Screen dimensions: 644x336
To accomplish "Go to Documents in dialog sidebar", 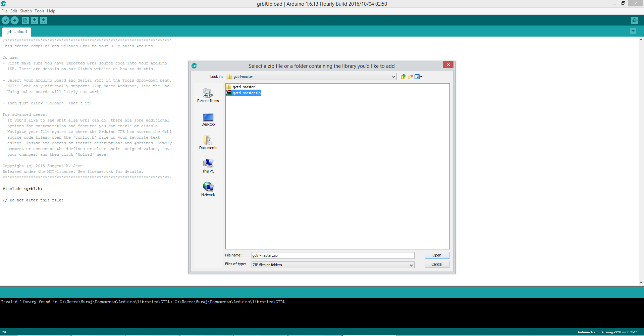I will 208,142.
